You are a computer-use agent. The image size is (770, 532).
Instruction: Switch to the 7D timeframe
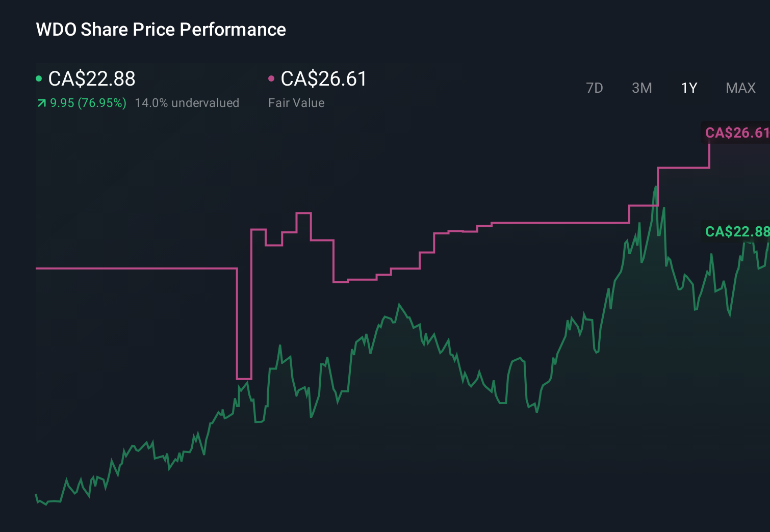595,88
